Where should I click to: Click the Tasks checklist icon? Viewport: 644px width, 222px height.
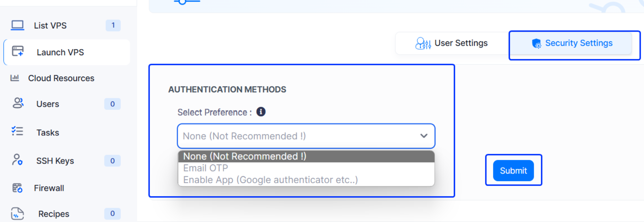click(17, 131)
